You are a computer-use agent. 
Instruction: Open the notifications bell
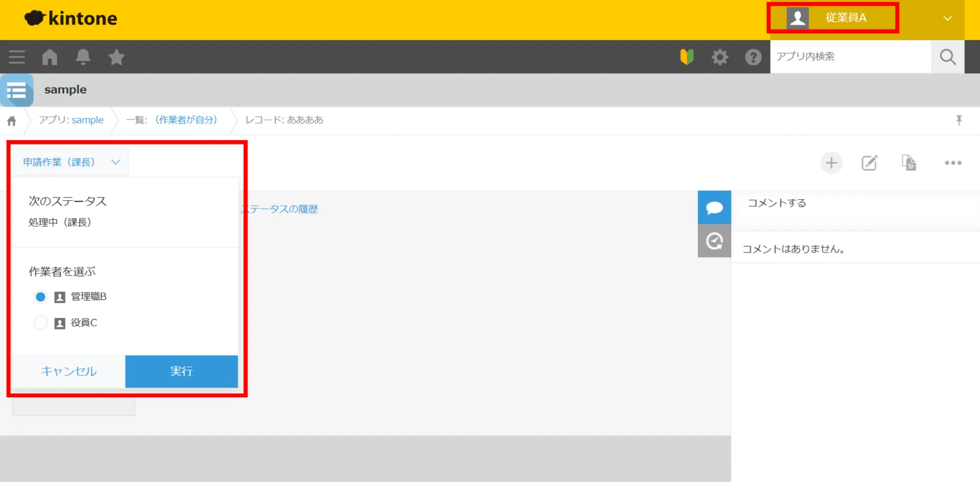[83, 57]
